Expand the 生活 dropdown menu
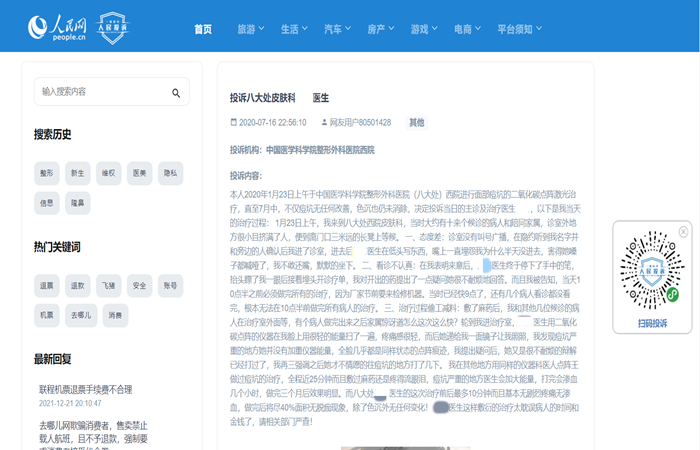This screenshot has width=700, height=450. (x=295, y=29)
